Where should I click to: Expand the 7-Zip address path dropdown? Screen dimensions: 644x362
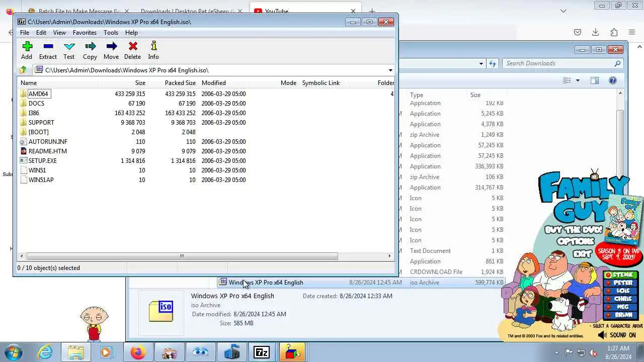pos(390,70)
